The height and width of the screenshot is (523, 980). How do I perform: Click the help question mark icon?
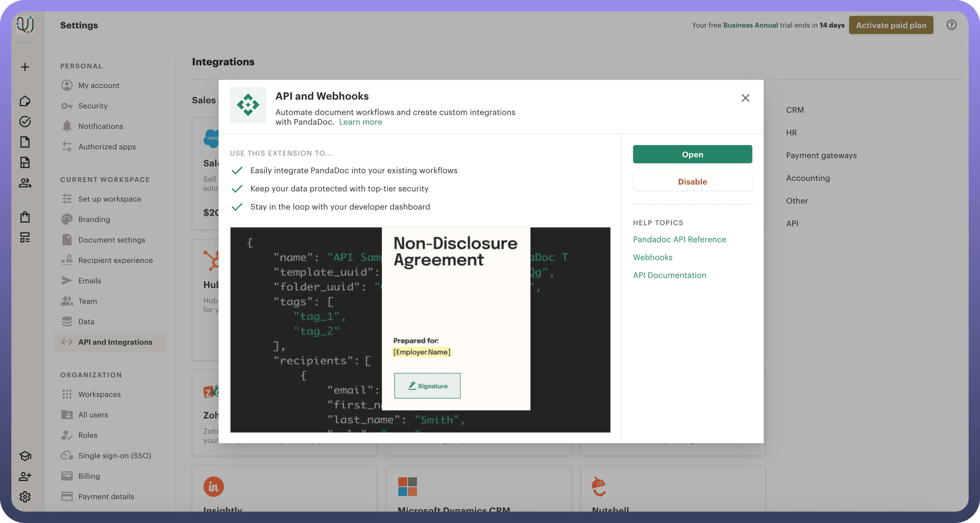pos(951,25)
